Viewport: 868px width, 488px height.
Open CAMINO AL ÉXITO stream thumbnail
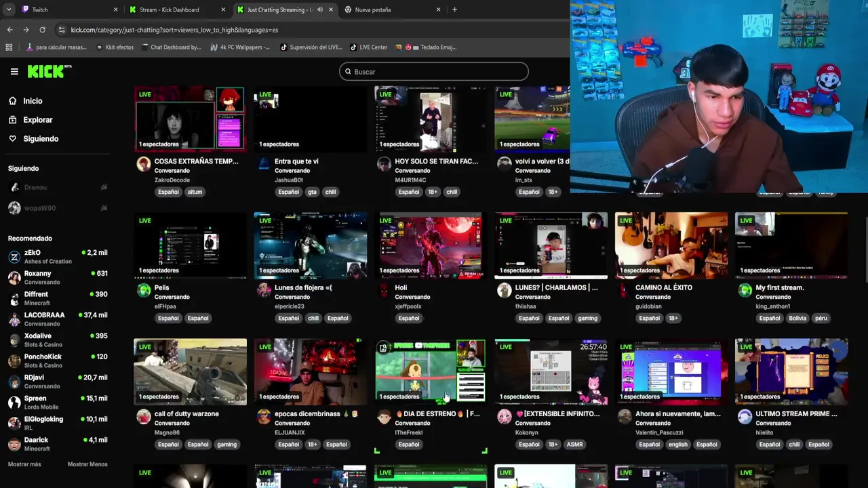tap(671, 245)
